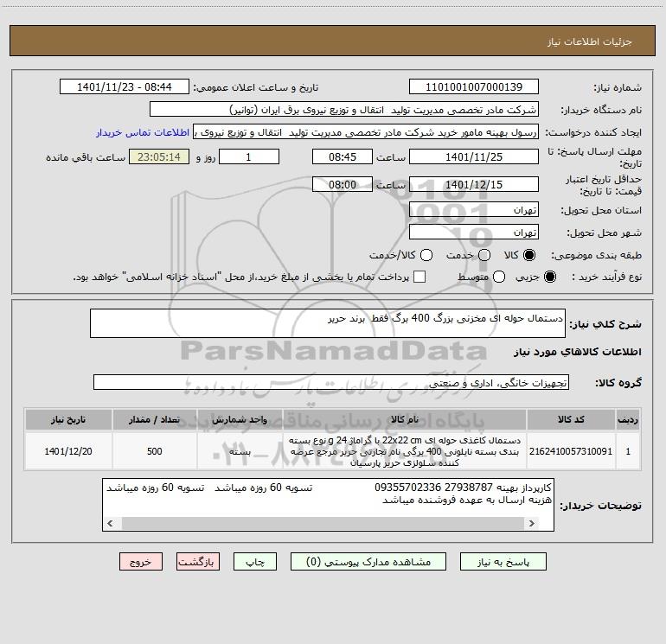Click the استان محل تحویل field تهران
666x644 pixels.
click(474, 210)
